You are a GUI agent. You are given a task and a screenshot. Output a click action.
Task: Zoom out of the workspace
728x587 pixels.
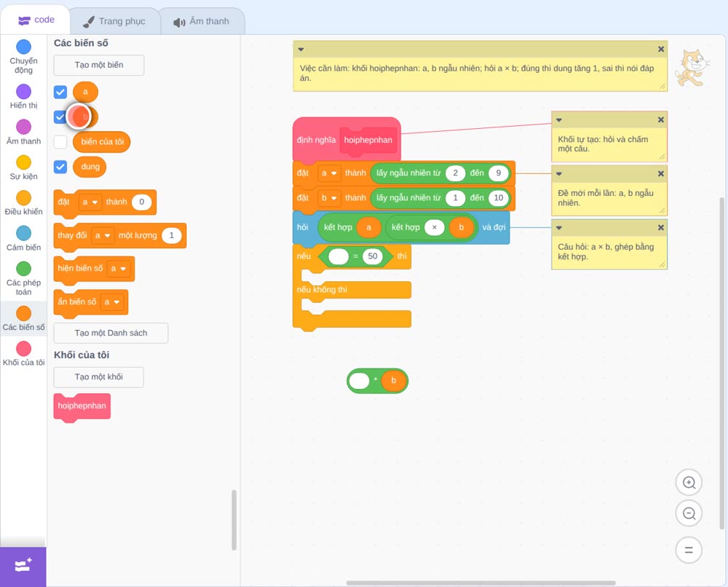pyautogui.click(x=689, y=513)
